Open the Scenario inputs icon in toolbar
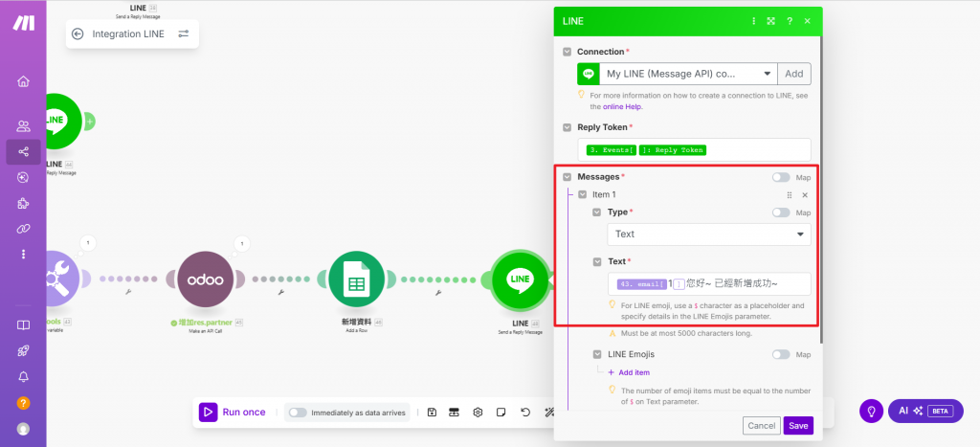Screen dimensions: 980x447 [x=455, y=412]
